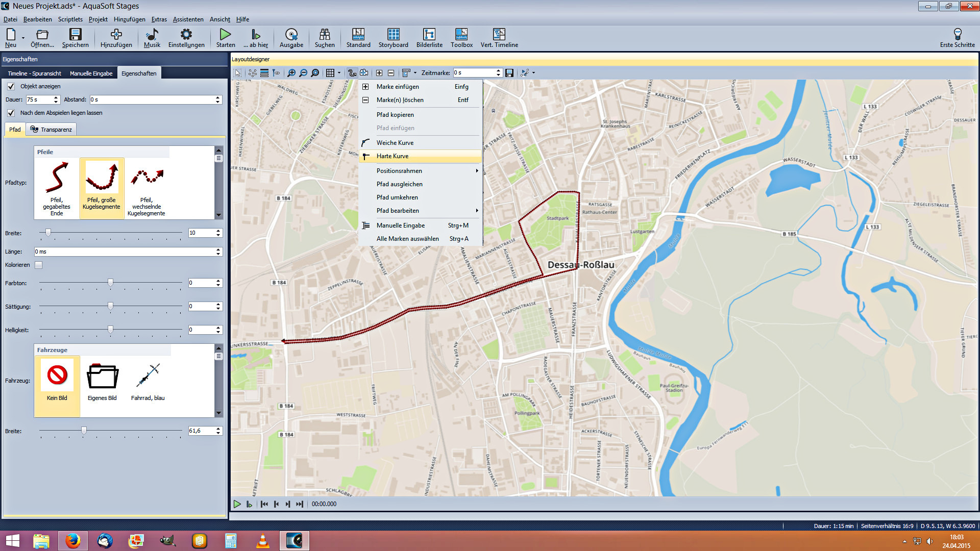Enable the Kolorieren checkbox
Viewport: 980px width, 551px height.
click(x=39, y=265)
